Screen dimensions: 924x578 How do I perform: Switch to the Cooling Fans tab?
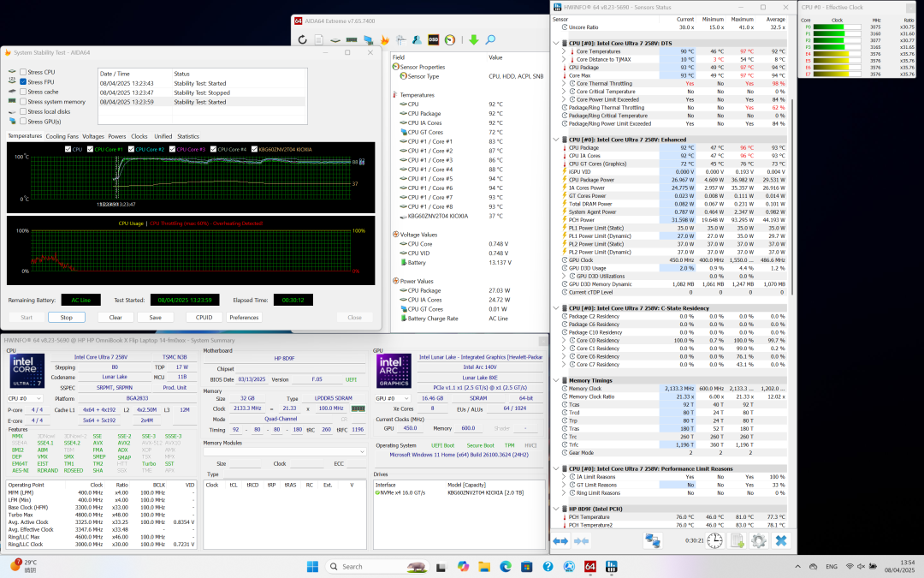[x=62, y=136]
